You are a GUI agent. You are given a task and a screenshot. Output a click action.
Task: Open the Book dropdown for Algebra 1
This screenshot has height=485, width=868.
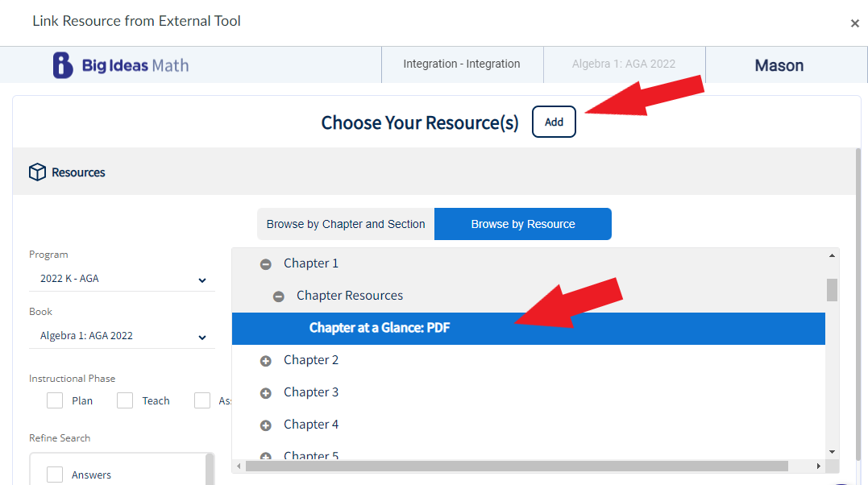(122, 337)
